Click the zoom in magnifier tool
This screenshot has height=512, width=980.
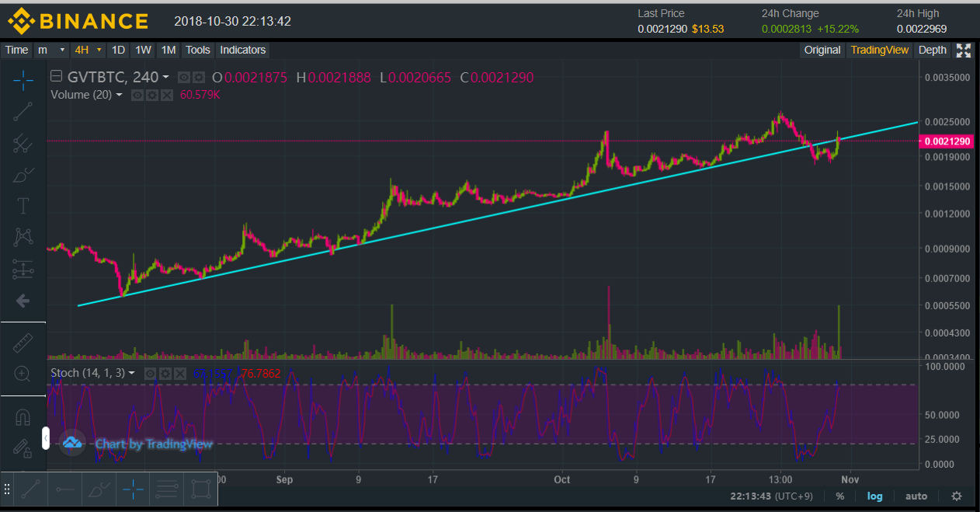pos(23,374)
